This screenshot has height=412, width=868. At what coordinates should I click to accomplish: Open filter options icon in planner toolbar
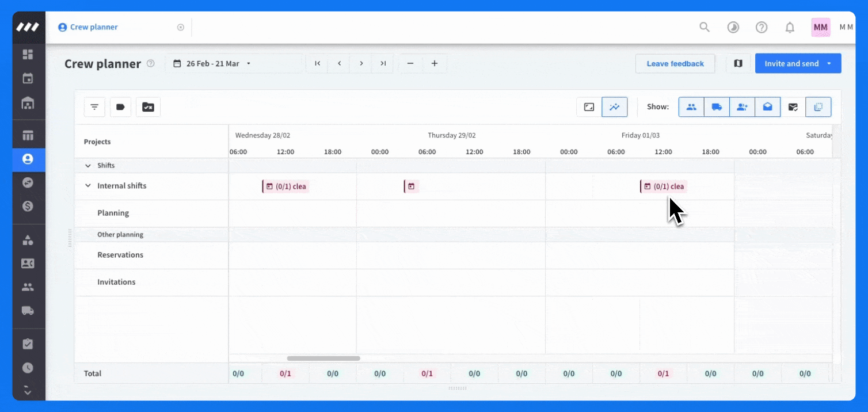tap(94, 107)
